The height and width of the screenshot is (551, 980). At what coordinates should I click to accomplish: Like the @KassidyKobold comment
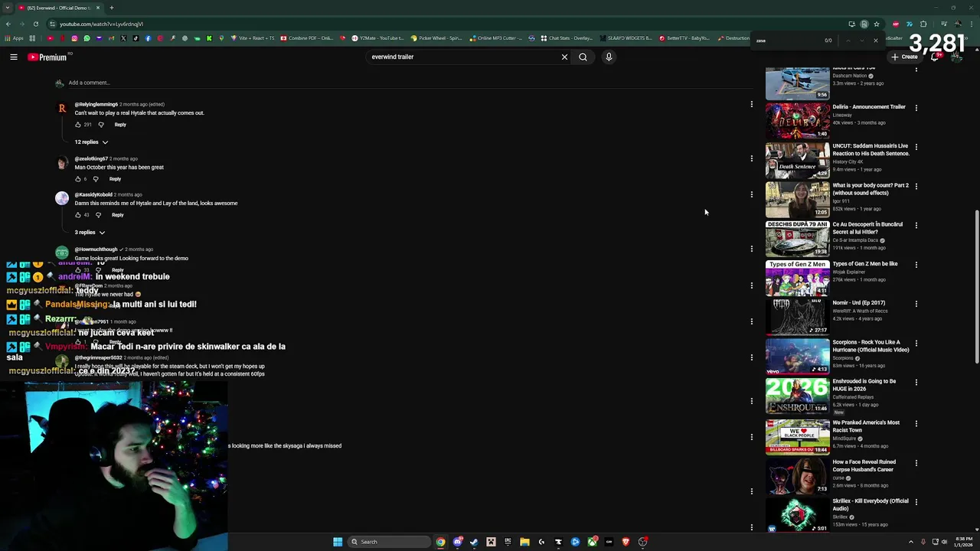tap(78, 215)
